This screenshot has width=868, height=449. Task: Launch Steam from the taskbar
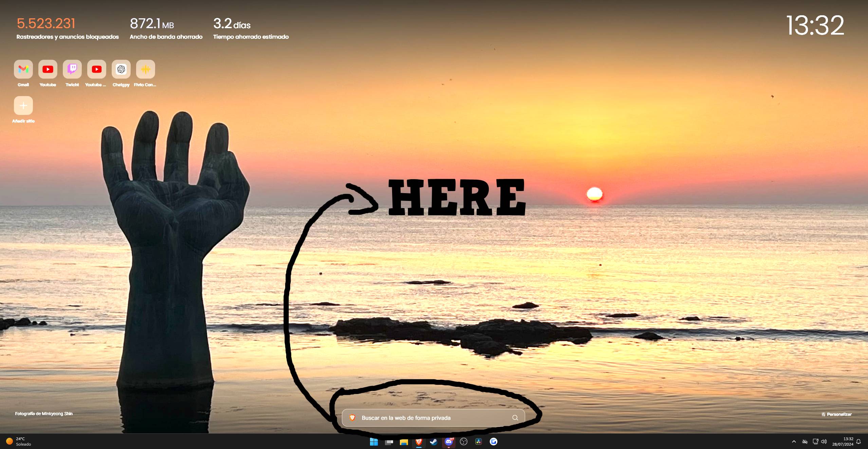(433, 442)
